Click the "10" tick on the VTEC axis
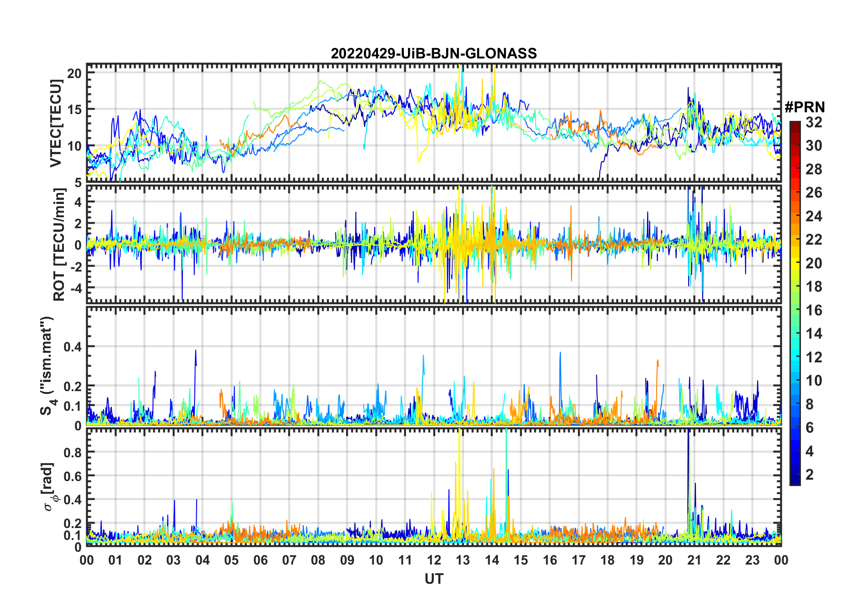The image size is (868, 607). [74, 146]
